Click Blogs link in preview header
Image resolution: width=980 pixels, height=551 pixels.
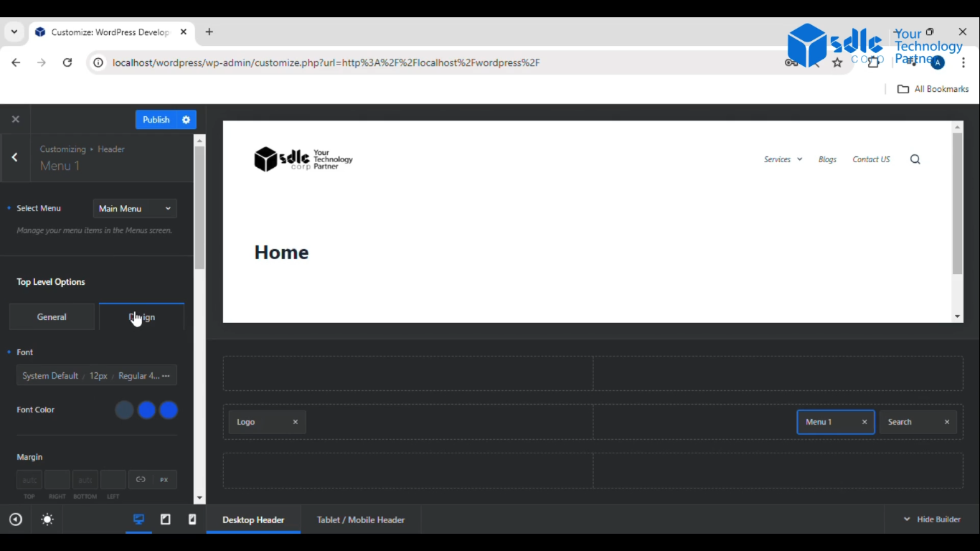(x=827, y=159)
